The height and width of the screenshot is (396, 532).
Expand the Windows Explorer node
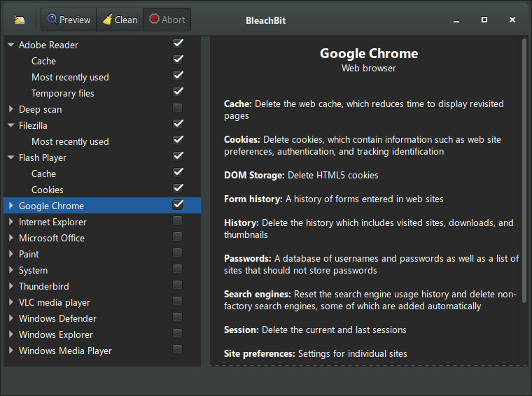coord(11,334)
